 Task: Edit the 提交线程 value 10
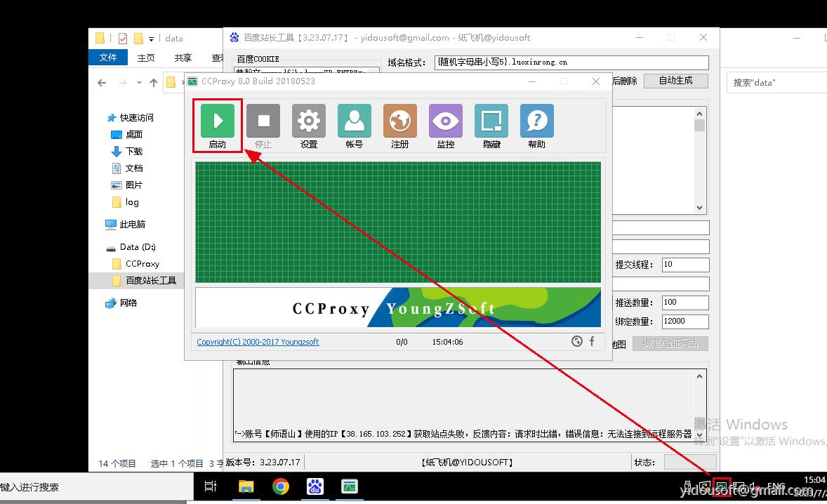click(685, 265)
